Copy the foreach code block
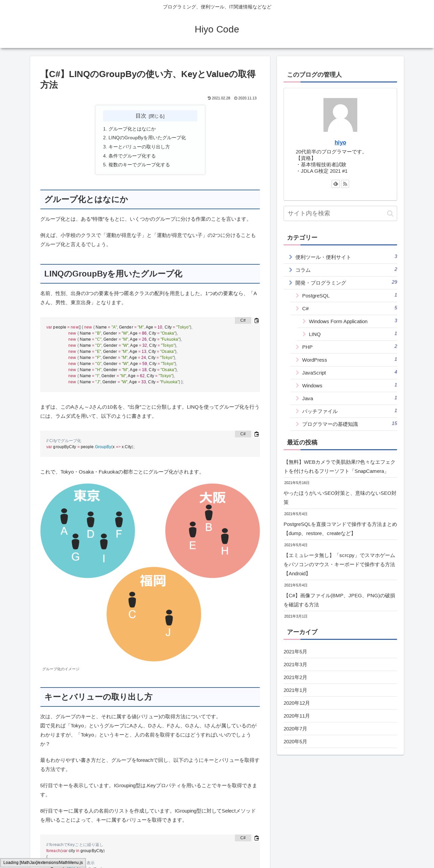Viewport: 434px width, 868px height. point(257,838)
